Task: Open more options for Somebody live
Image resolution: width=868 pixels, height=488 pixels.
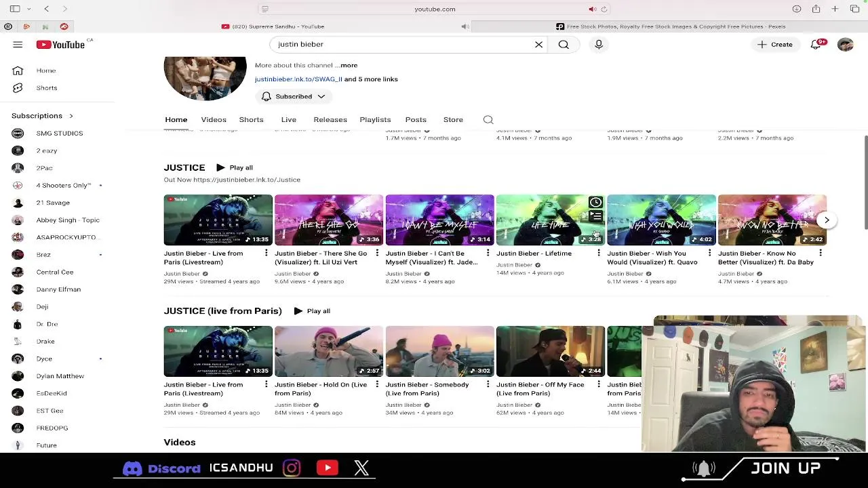Action: point(488,385)
